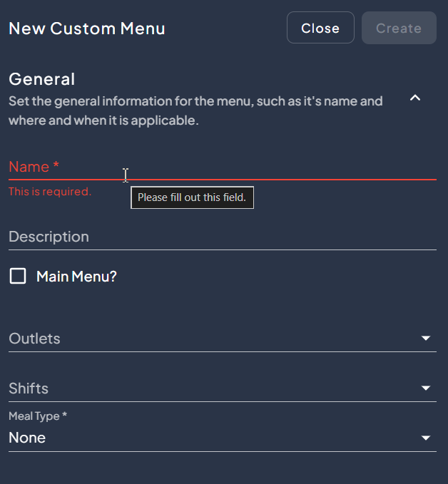Click the Meal Type dropdown arrow icon
This screenshot has height=484, width=448.
(x=426, y=438)
